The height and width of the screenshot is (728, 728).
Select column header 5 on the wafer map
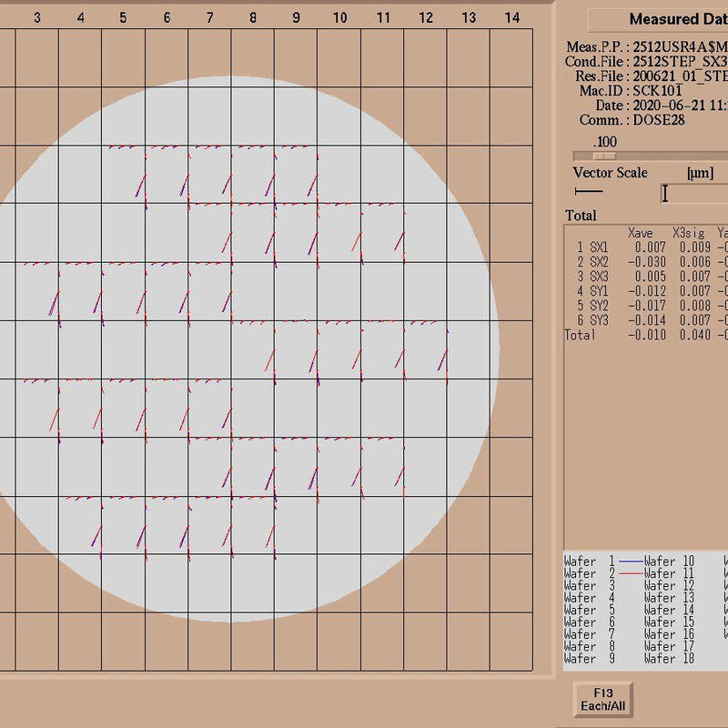[x=123, y=17]
